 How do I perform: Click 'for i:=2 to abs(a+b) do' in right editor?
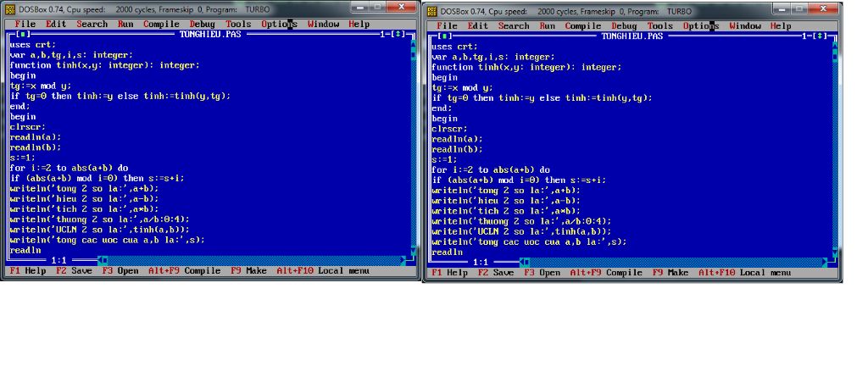point(491,169)
